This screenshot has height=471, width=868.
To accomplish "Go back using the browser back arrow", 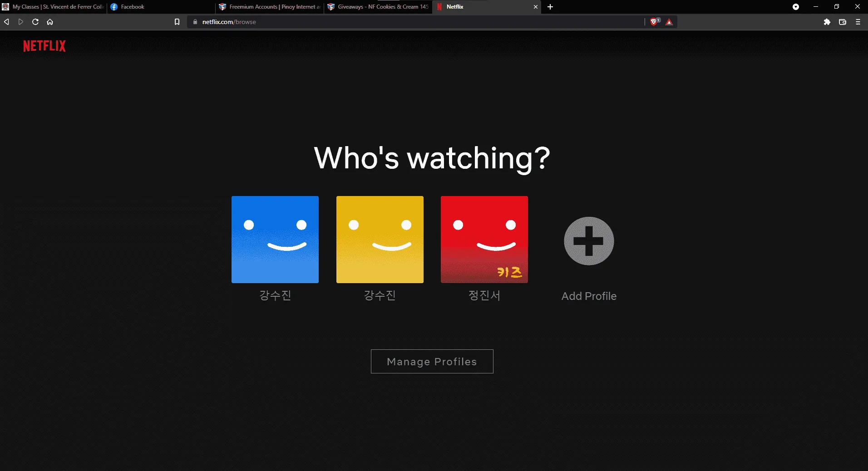I will pyautogui.click(x=6, y=22).
